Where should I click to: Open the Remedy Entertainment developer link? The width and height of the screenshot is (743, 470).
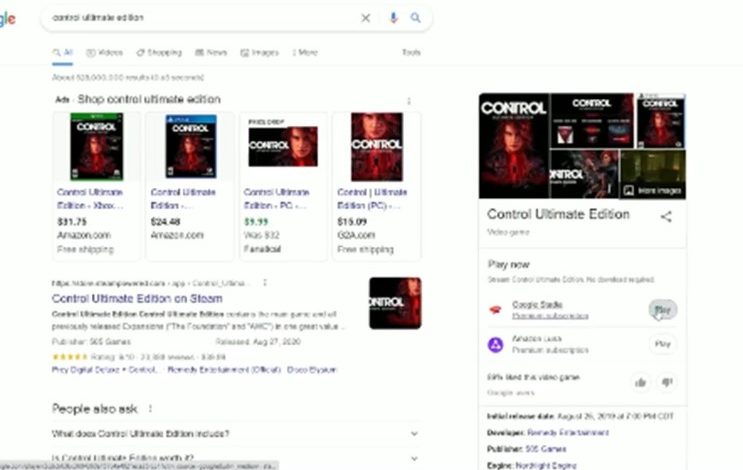point(568,433)
